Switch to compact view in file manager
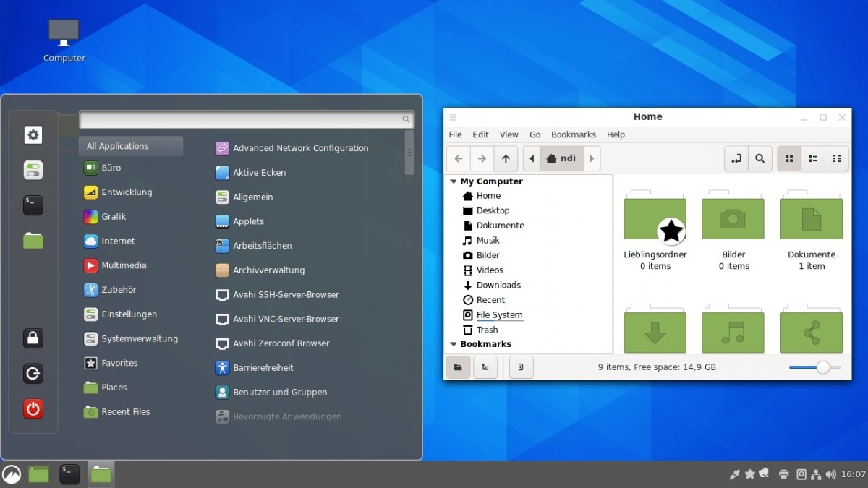This screenshot has height=488, width=868. (x=836, y=158)
